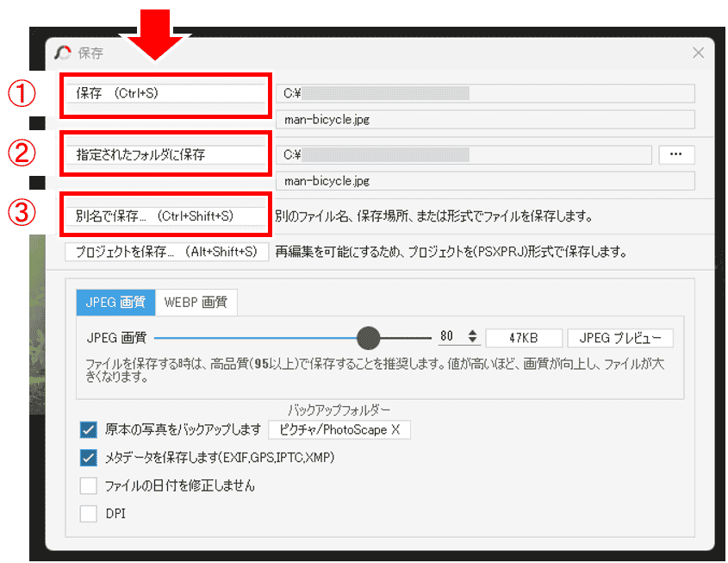This screenshot has width=728, height=563.
Task: Switch to the JPEG 画質 tab
Action: click(115, 303)
